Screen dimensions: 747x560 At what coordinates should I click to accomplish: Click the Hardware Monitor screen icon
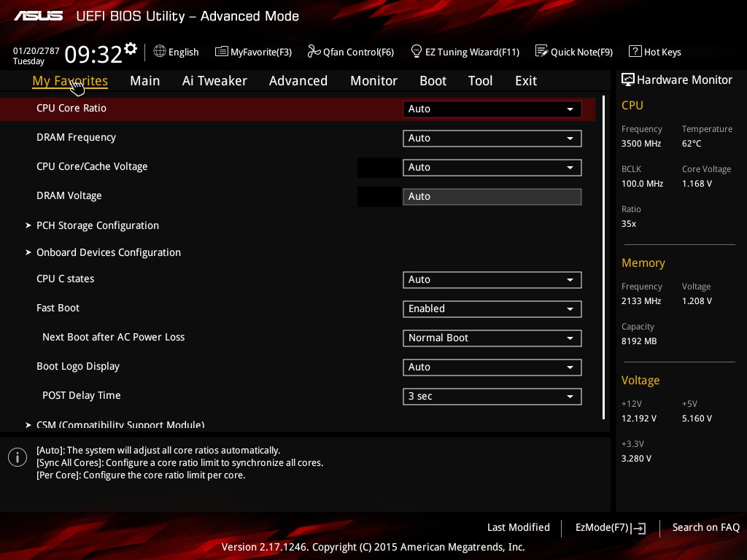628,79
